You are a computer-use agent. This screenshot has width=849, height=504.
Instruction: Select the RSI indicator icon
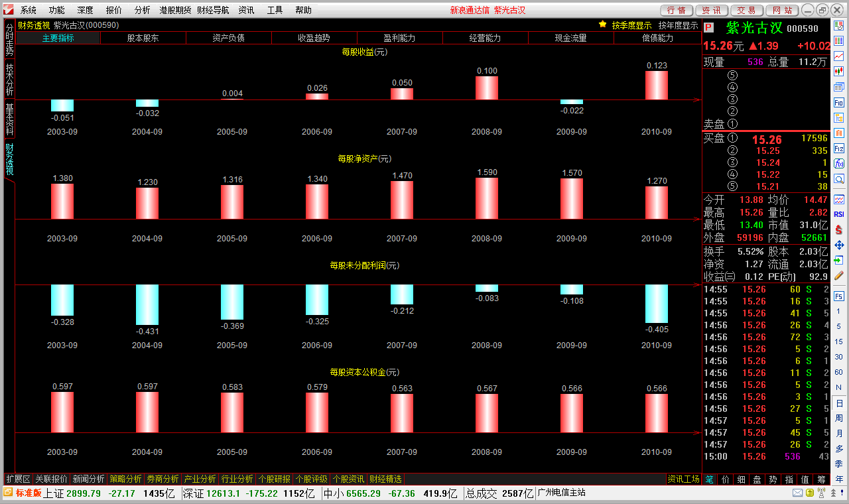pyautogui.click(x=839, y=214)
